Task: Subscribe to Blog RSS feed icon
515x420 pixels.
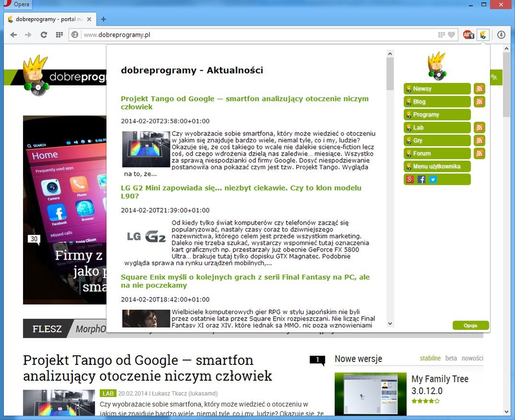Action: coord(480,102)
